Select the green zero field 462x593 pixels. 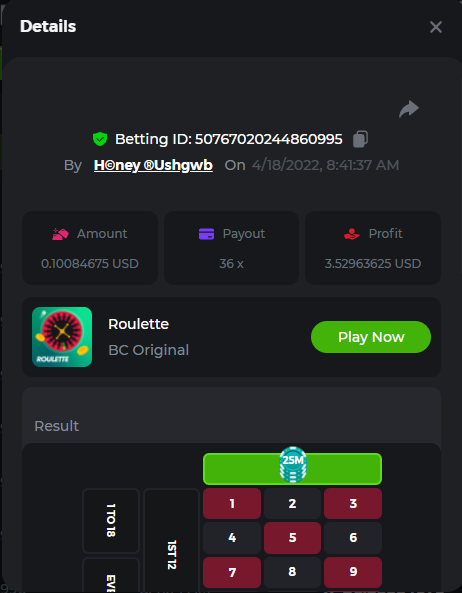[x=292, y=469]
